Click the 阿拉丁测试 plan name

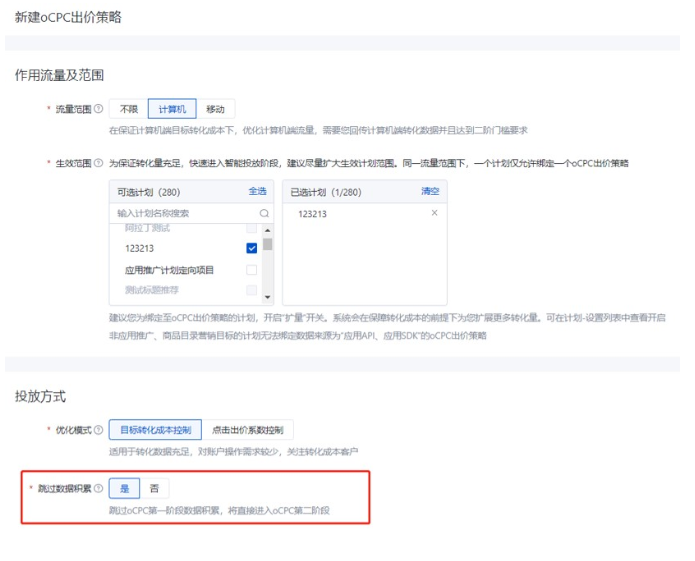point(147,228)
